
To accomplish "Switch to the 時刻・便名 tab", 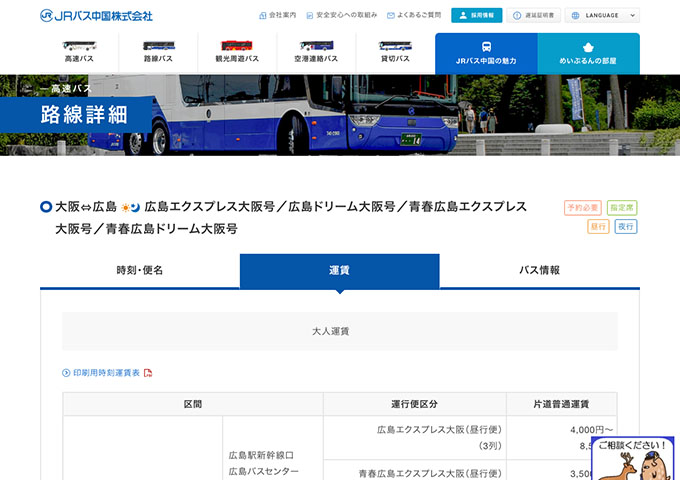I will point(140,271).
